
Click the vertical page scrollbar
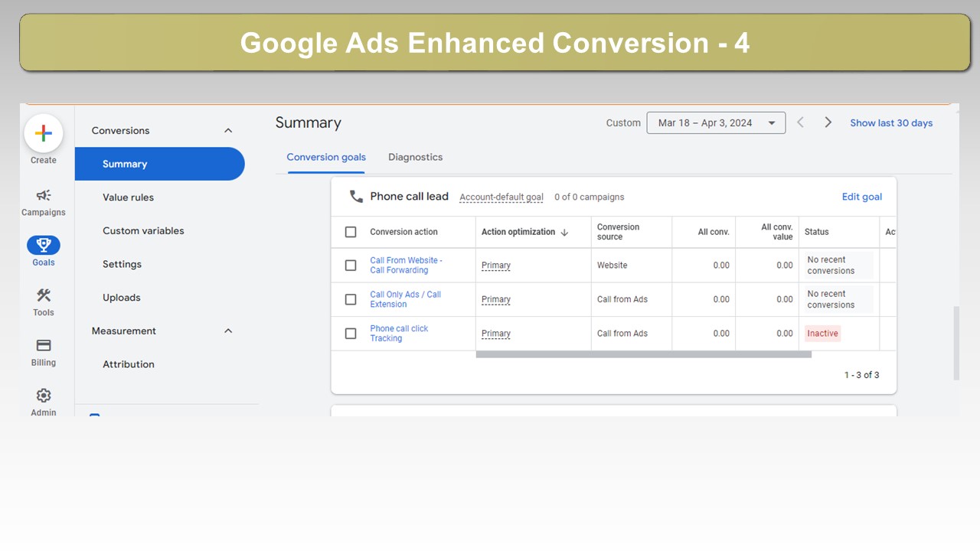coord(955,343)
